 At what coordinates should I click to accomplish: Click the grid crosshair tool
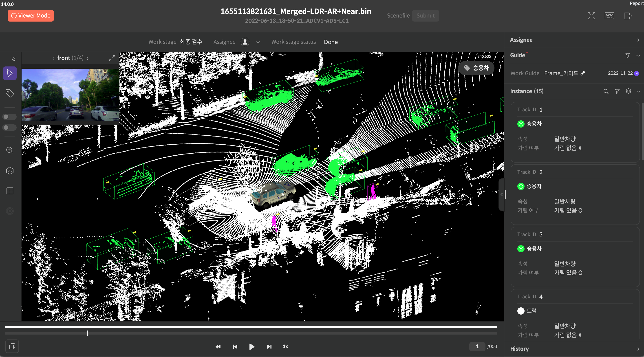[x=10, y=191]
